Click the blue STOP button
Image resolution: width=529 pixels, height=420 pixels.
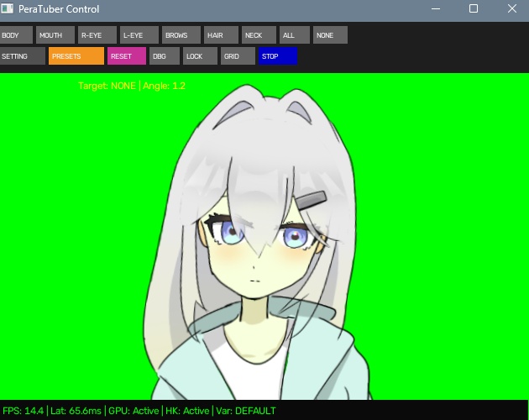click(x=278, y=56)
